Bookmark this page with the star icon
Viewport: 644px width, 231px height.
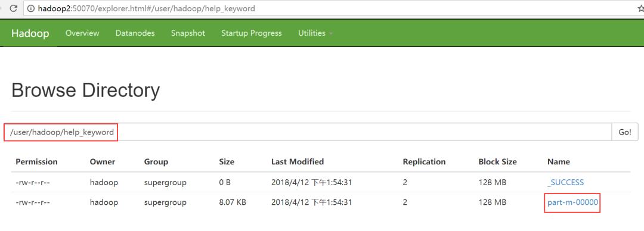(640, 8)
